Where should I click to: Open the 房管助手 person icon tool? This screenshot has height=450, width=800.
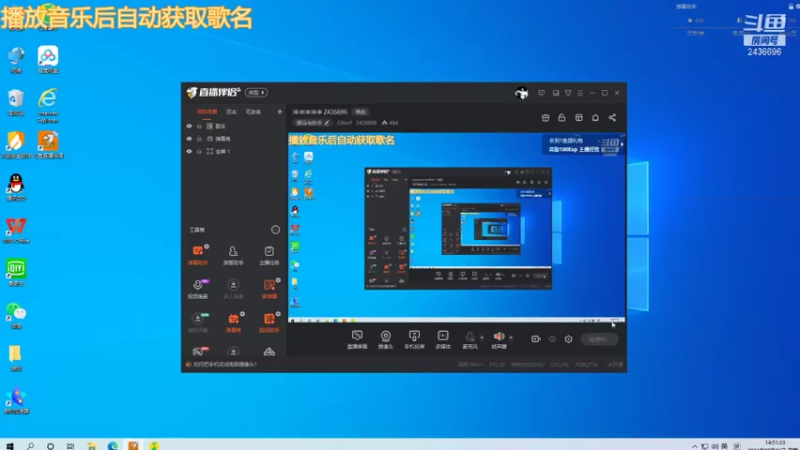(x=233, y=255)
